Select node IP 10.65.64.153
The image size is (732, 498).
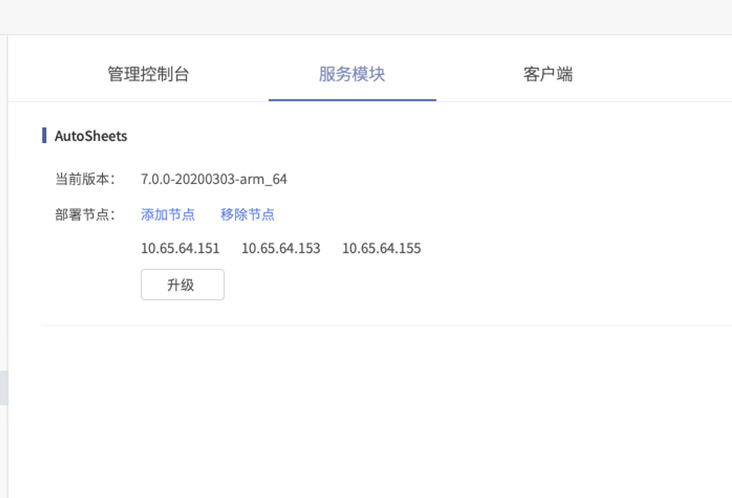[281, 248]
